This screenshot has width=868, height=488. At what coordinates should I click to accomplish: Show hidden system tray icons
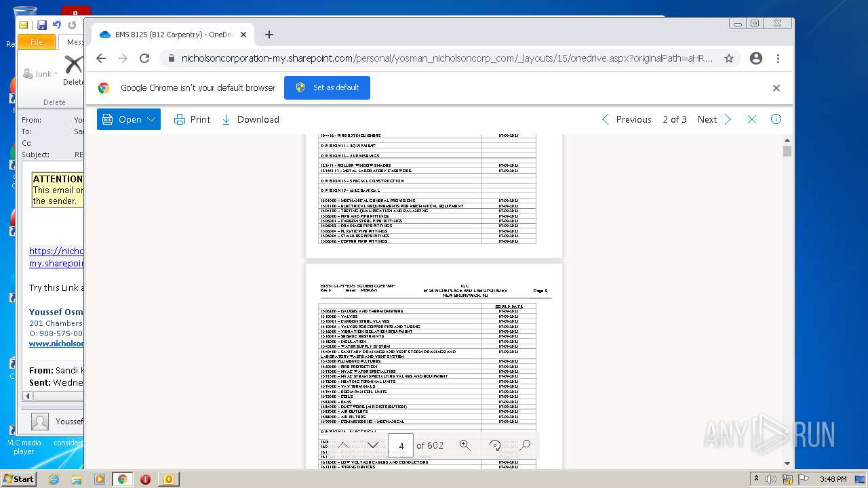point(756,479)
